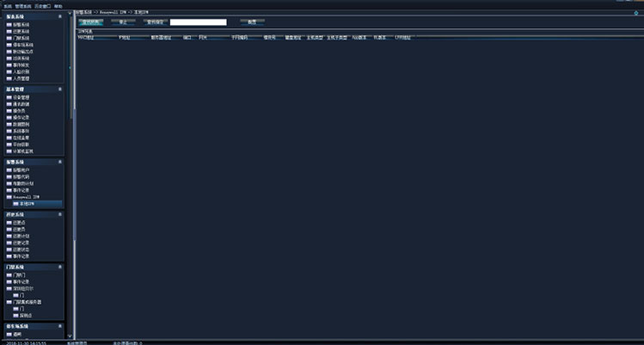The width and height of the screenshot is (644, 345).
Task: Collapse the 巡更系统 panel header
Action: [x=59, y=214]
